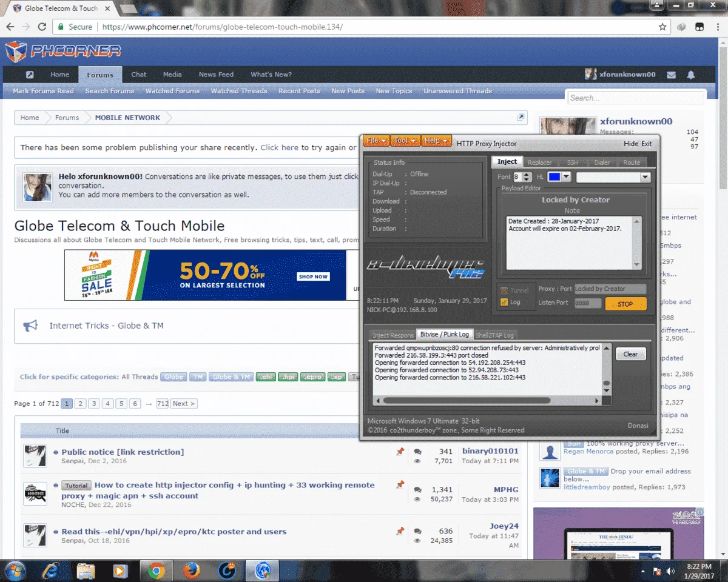Open NOCHE's avatar on the Tutorial thread

click(35, 494)
